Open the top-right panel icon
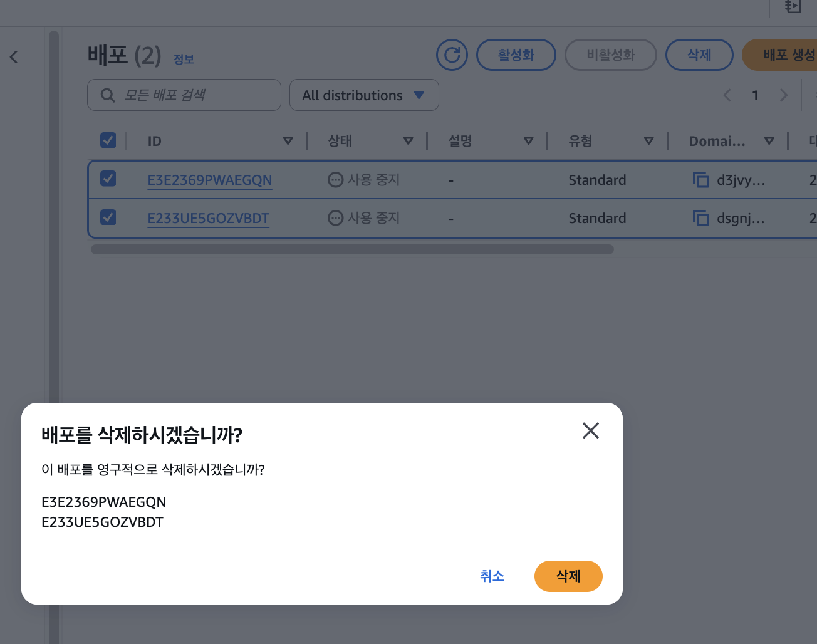The height and width of the screenshot is (644, 817). pos(793,7)
